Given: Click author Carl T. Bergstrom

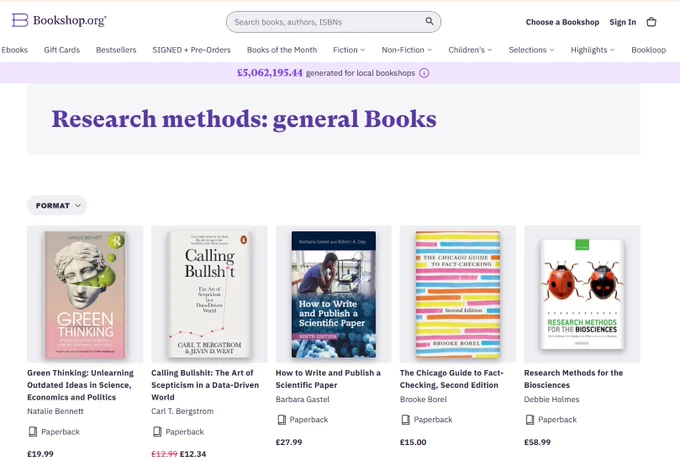Looking at the screenshot, I should (182, 411).
